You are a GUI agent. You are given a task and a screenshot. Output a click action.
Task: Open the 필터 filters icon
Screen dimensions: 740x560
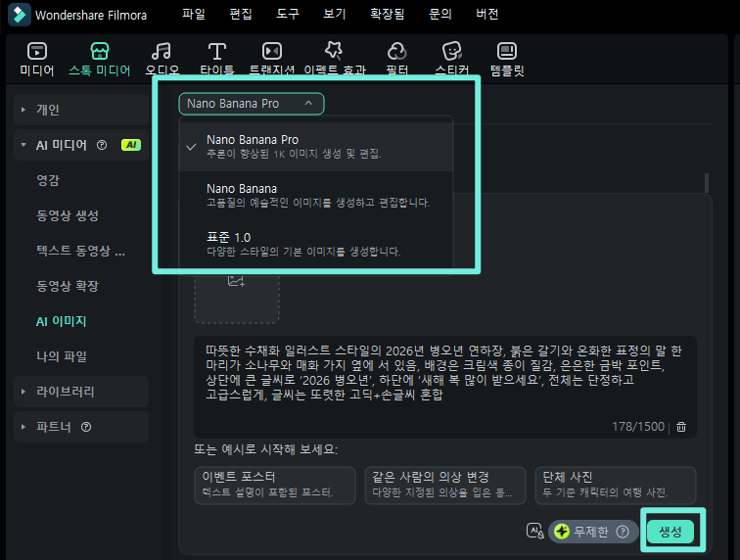pyautogui.click(x=396, y=51)
